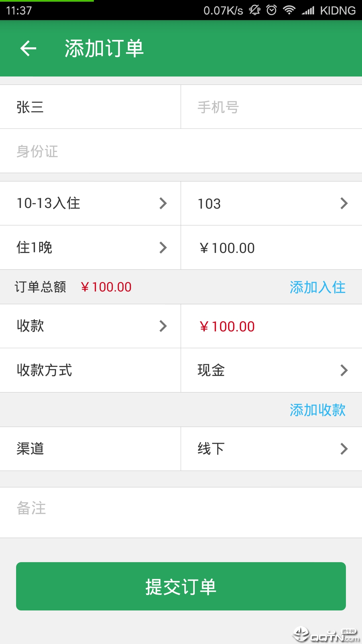This screenshot has width=362, height=644.
Task: Submit the order with 提交订单 button
Action: [181, 586]
